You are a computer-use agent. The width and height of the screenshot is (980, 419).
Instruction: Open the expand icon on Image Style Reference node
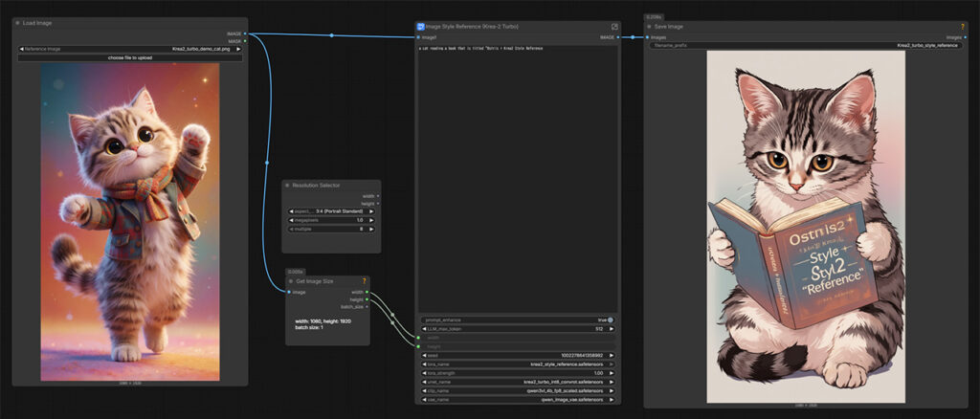tap(614, 27)
